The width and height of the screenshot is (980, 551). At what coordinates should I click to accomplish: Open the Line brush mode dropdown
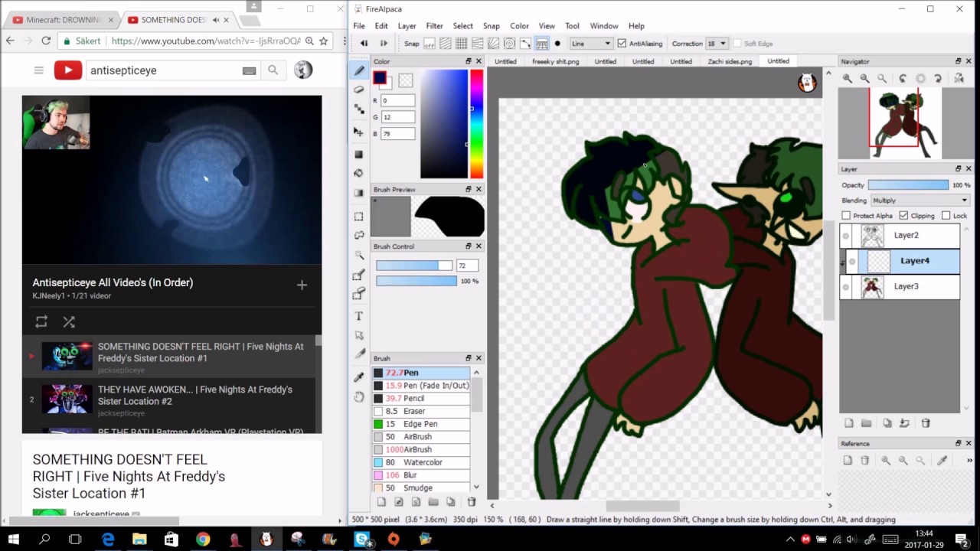coord(591,44)
